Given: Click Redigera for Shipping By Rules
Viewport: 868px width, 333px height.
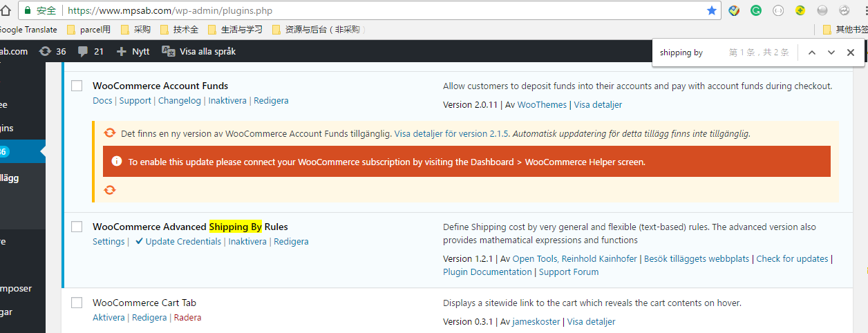Looking at the screenshot, I should point(291,242).
